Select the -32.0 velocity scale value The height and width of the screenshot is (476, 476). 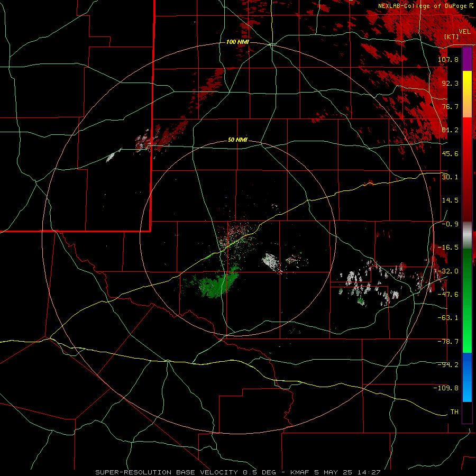pos(448,271)
